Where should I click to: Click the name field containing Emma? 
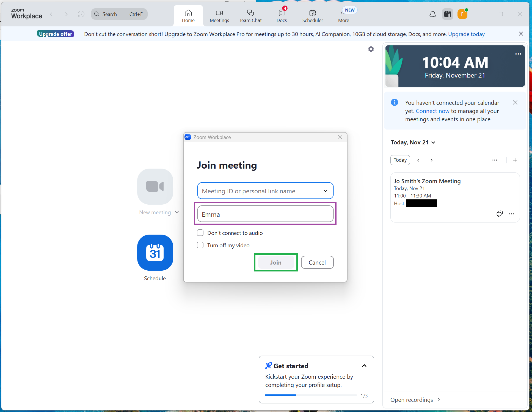tap(265, 214)
